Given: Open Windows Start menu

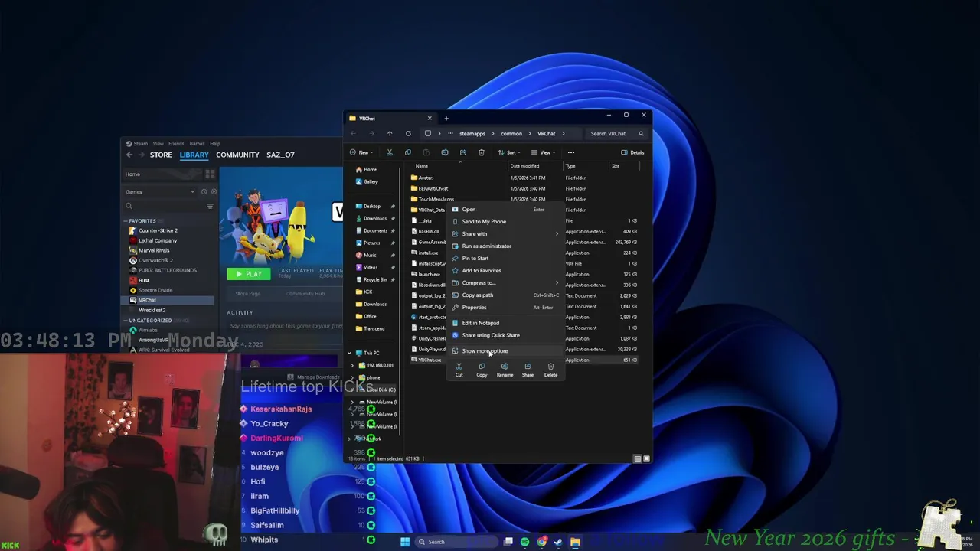Looking at the screenshot, I should click(x=405, y=542).
